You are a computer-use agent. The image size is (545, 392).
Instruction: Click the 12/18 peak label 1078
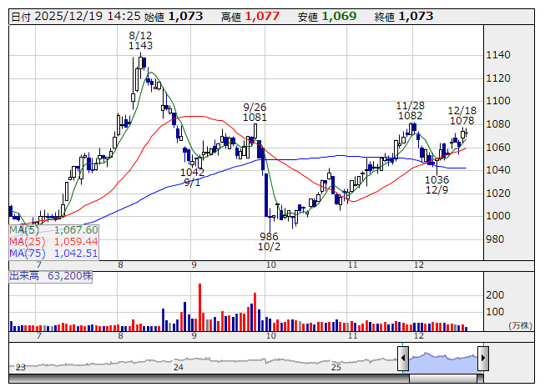462,121
